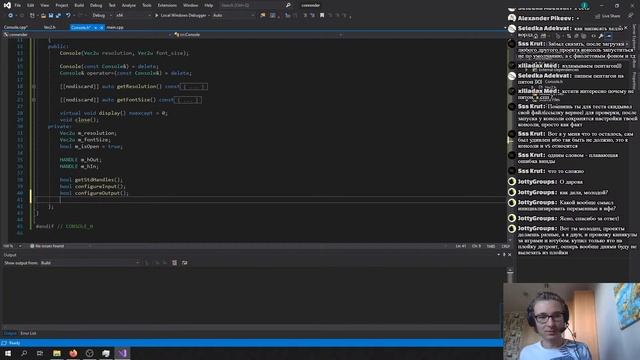Image resolution: width=640 pixels, height=360 pixels.
Task: Click the line 'bool configureOutput();'
Action: (x=94, y=193)
